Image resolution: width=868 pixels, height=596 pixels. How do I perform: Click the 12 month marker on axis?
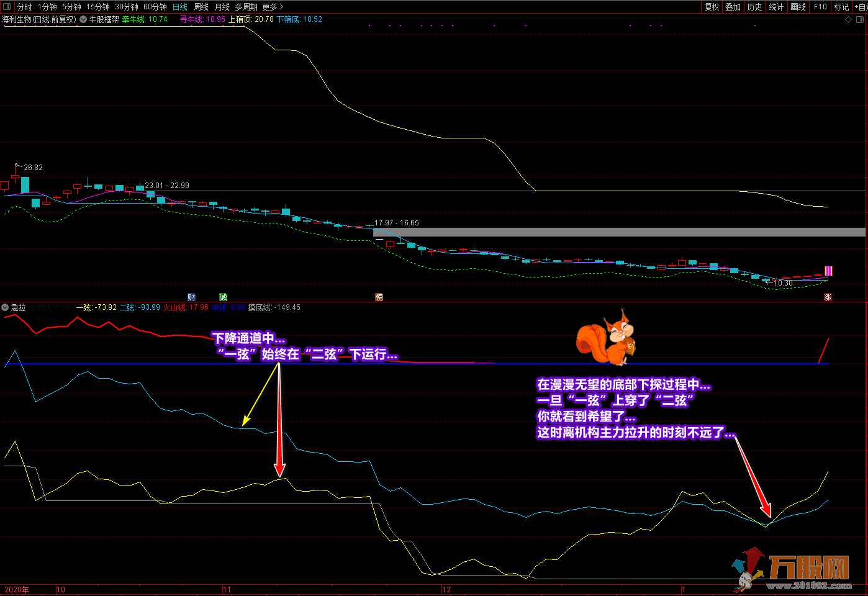pyautogui.click(x=446, y=590)
